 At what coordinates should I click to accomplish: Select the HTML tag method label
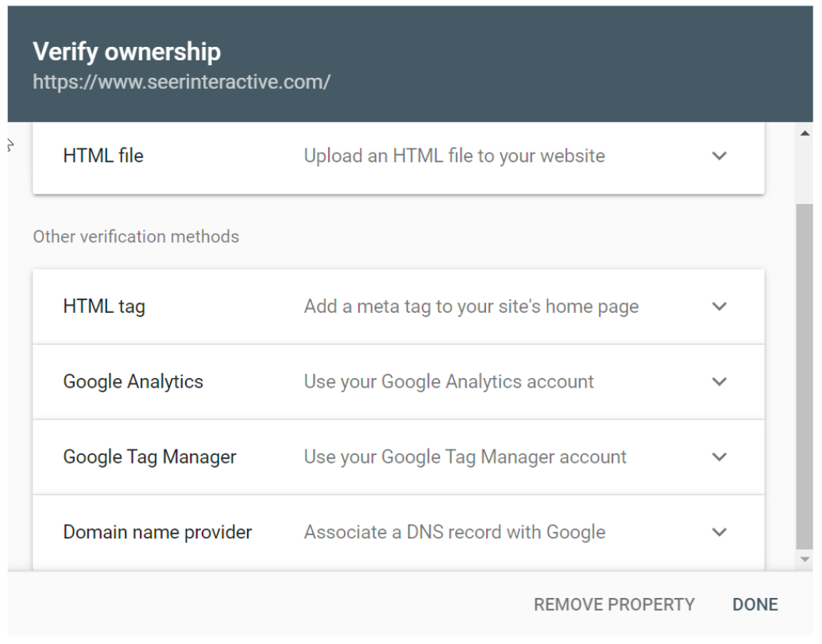point(104,307)
